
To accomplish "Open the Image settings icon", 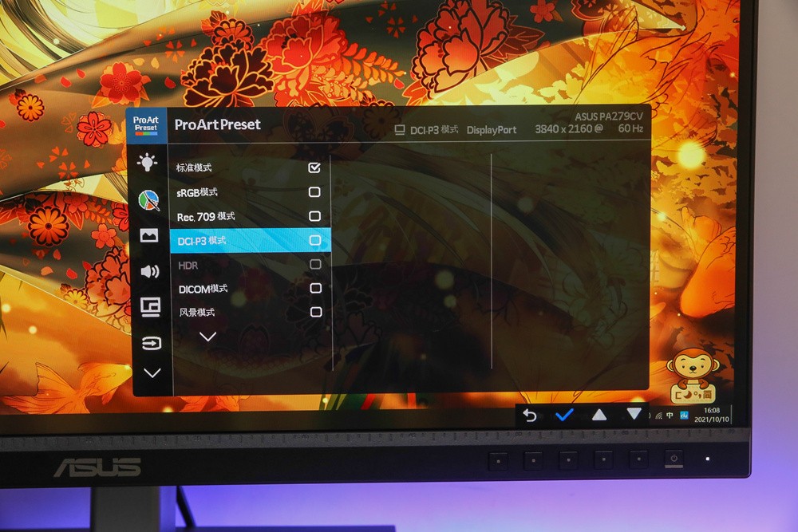I will pos(149,235).
